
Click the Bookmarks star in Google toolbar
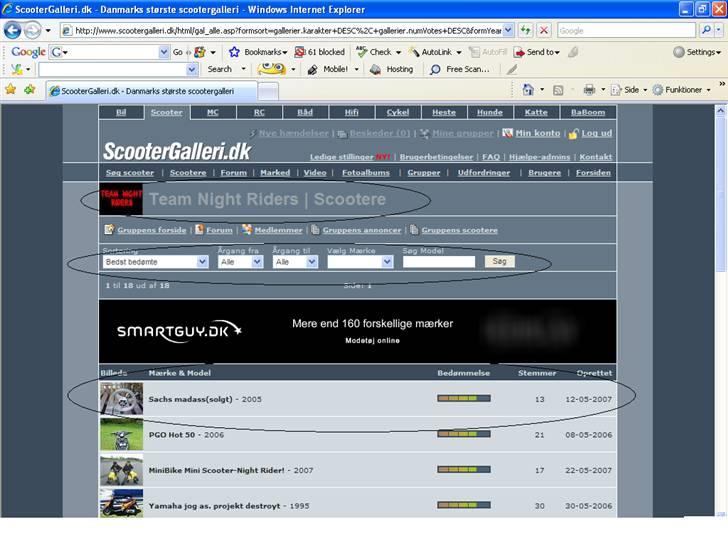(234, 52)
